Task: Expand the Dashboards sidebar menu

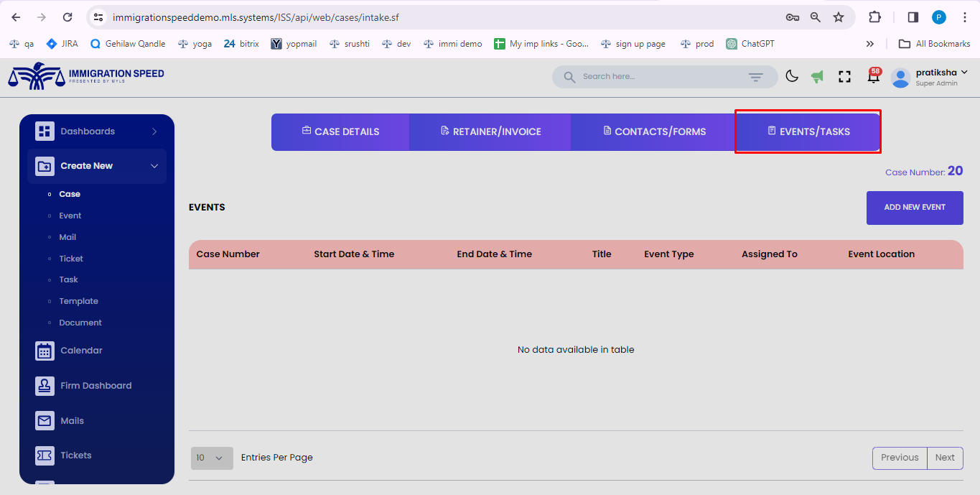Action: click(89, 131)
